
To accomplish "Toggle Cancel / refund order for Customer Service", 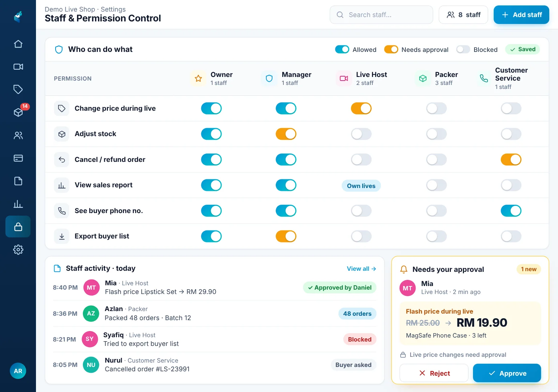I will 511,160.
